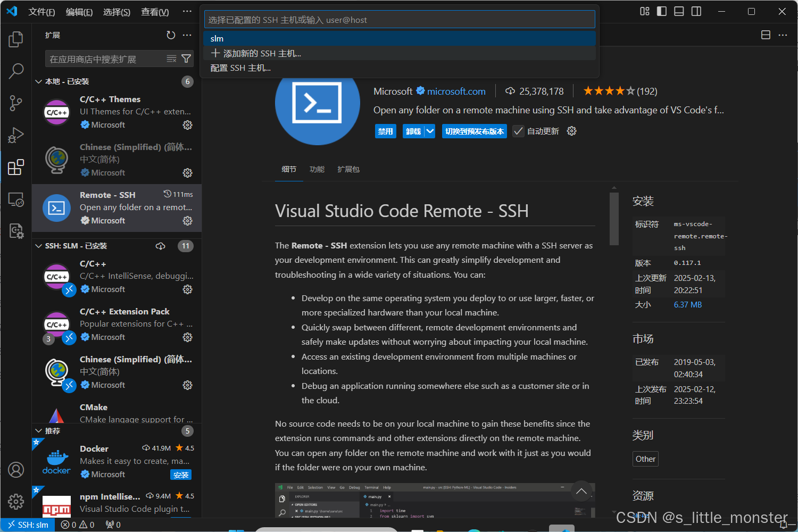This screenshot has height=532, width=798.
Task: Switch to the Features tab
Action: (x=317, y=169)
